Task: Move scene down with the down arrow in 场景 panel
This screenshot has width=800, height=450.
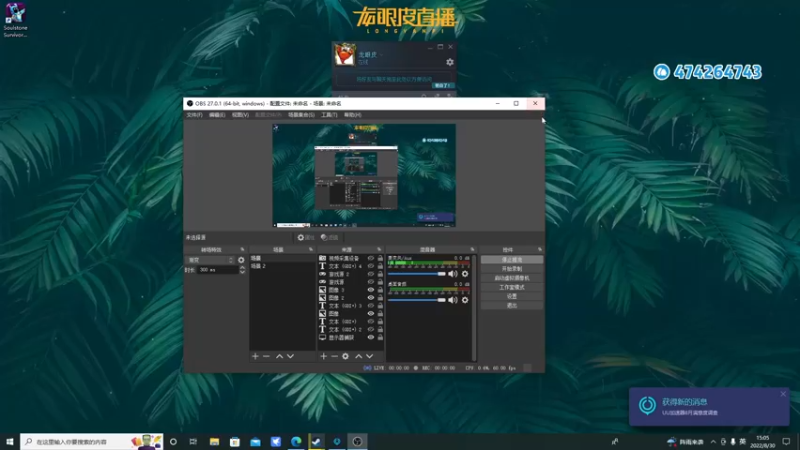Action: click(290, 356)
